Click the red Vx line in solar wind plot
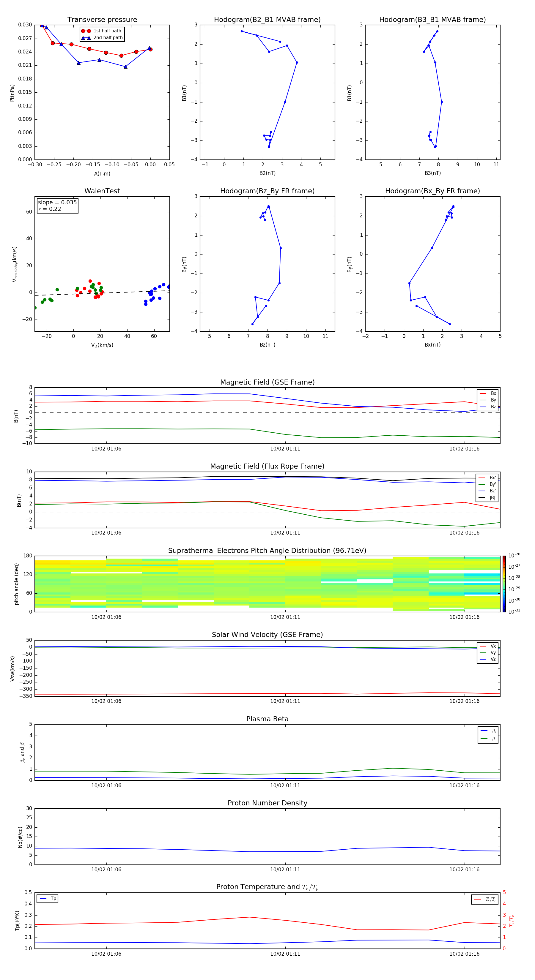The height and width of the screenshot is (980, 535). (267, 693)
